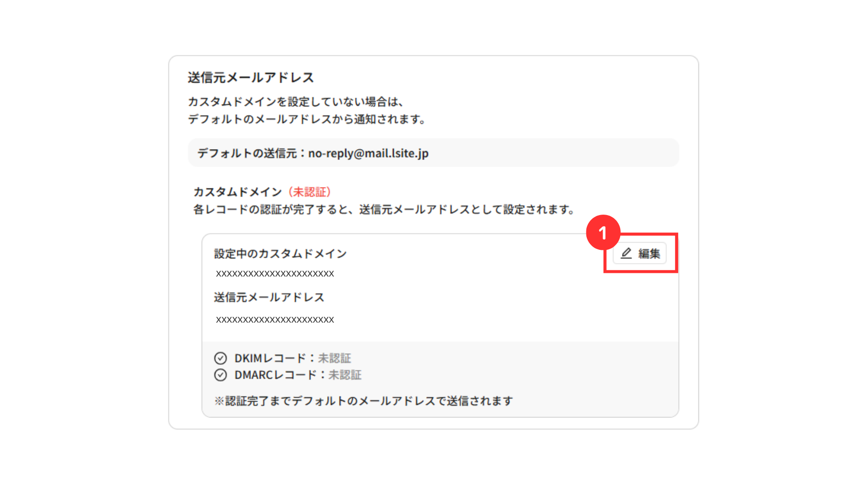868x488 pixels.
Task: Click the red number 1 badge
Action: [x=603, y=233]
